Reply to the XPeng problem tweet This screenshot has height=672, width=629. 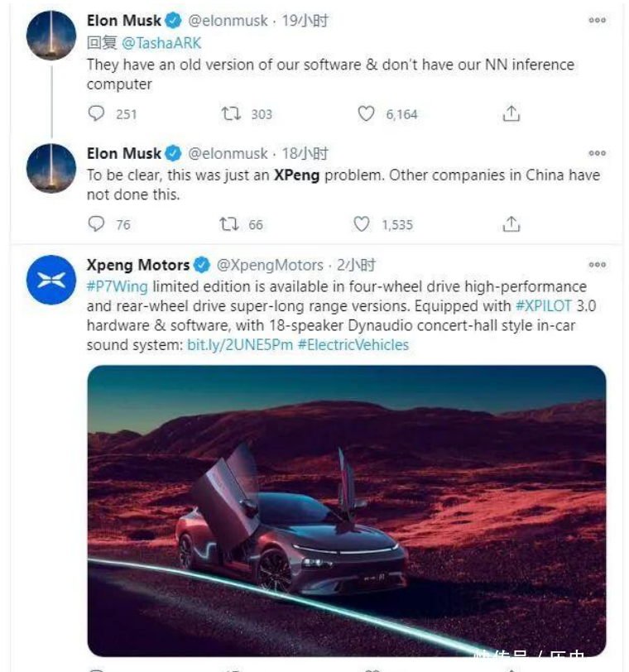97,224
